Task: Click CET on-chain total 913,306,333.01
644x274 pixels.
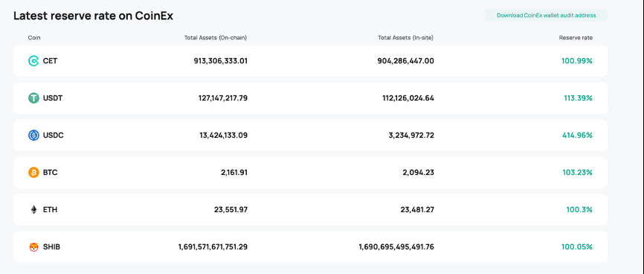Action: (x=221, y=61)
